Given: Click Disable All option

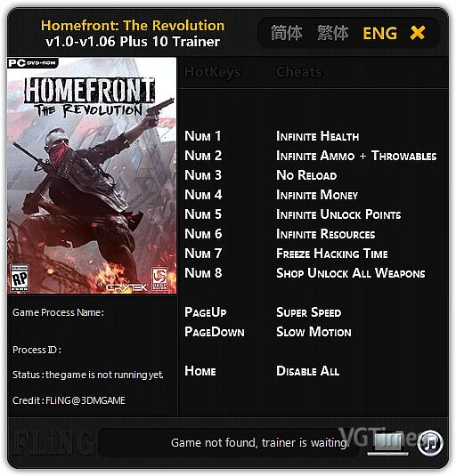Looking at the screenshot, I should (x=308, y=371).
